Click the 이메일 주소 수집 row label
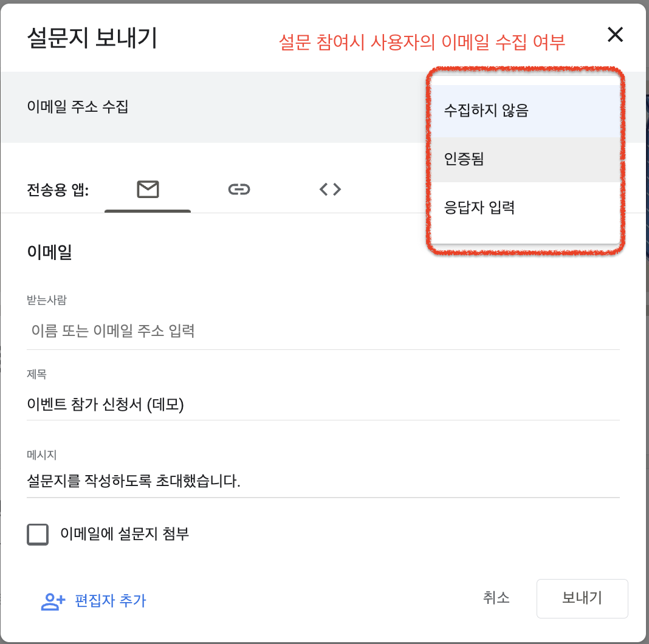Screen dimensions: 649x644 click(78, 108)
